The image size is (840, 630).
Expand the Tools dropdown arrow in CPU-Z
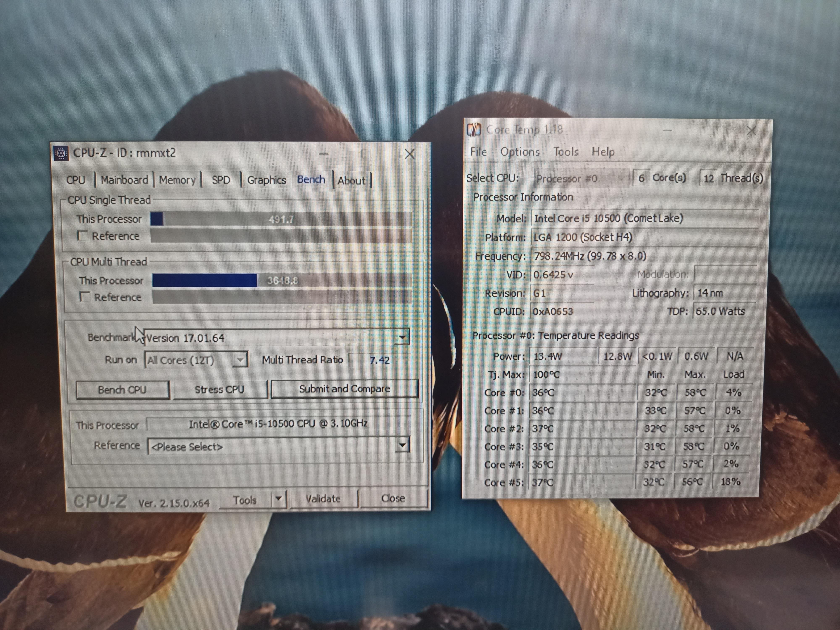(x=278, y=499)
